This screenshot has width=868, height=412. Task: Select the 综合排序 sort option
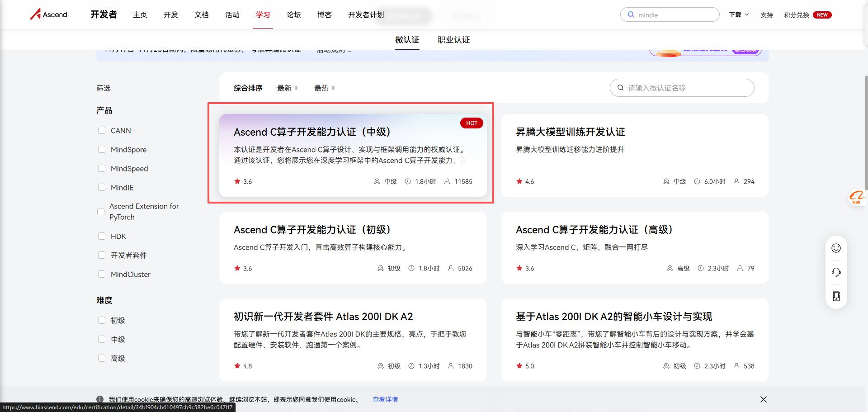click(248, 88)
